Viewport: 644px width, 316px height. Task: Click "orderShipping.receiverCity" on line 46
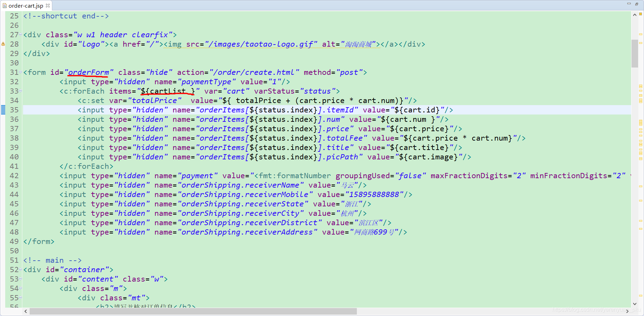click(x=240, y=213)
